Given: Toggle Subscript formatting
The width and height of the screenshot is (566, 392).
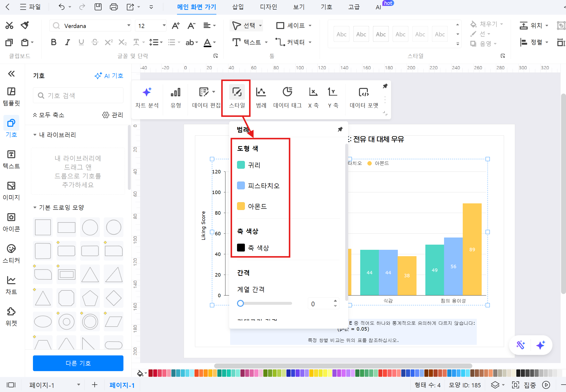Looking at the screenshot, I should pos(122,42).
